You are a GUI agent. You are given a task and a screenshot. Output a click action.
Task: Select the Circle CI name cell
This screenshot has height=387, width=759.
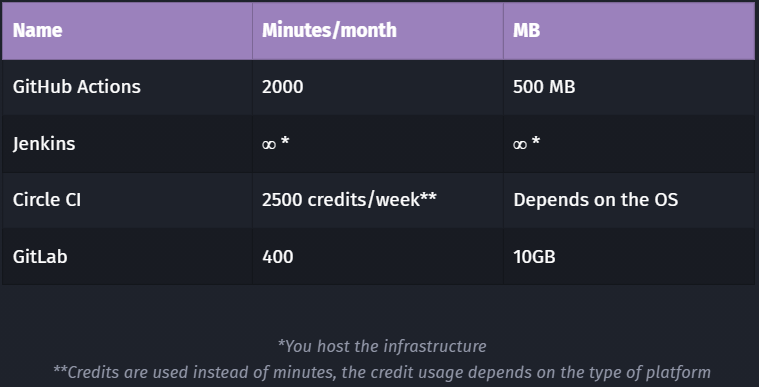(127, 200)
